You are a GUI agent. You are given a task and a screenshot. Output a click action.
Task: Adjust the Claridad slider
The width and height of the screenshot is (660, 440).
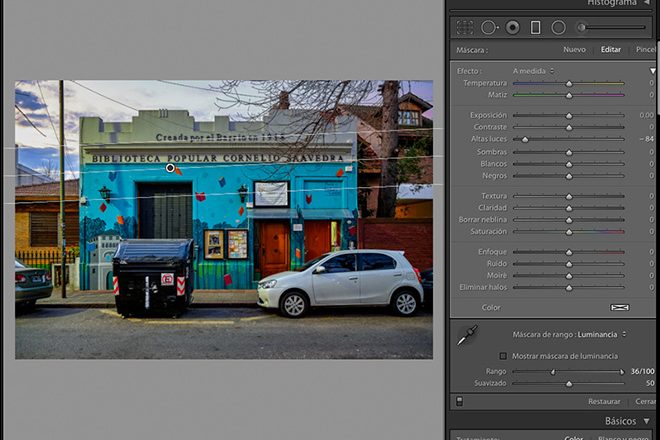click(x=569, y=208)
